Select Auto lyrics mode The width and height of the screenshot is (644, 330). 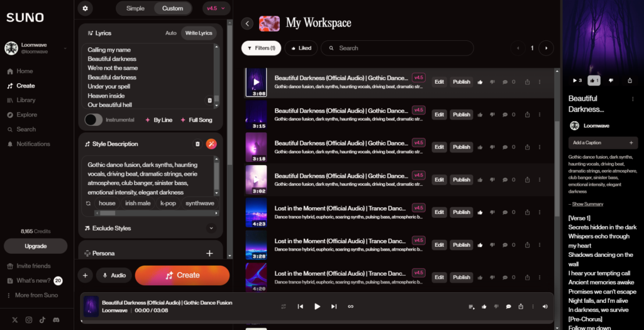[171, 33]
